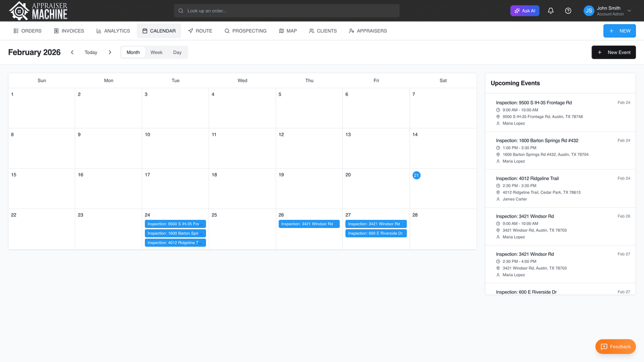This screenshot has width=644, height=362.
Task: Click the notification bell icon
Action: 550,10
